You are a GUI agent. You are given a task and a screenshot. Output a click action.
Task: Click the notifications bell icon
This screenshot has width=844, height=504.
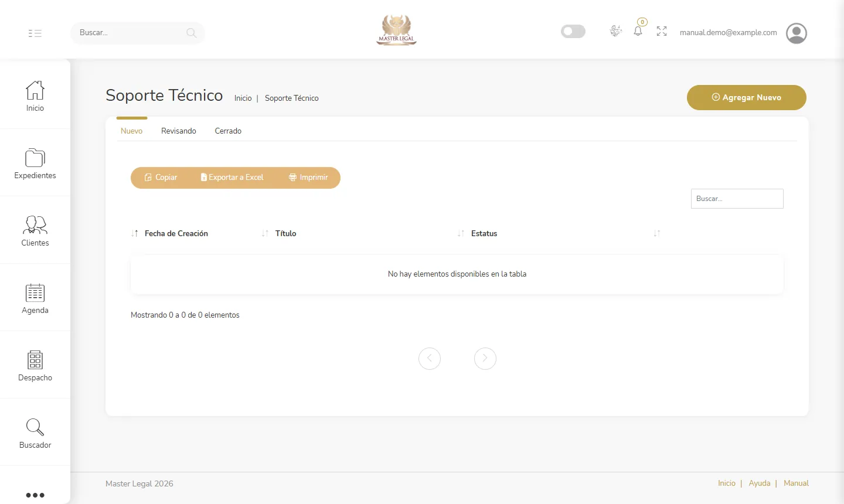tap(638, 31)
